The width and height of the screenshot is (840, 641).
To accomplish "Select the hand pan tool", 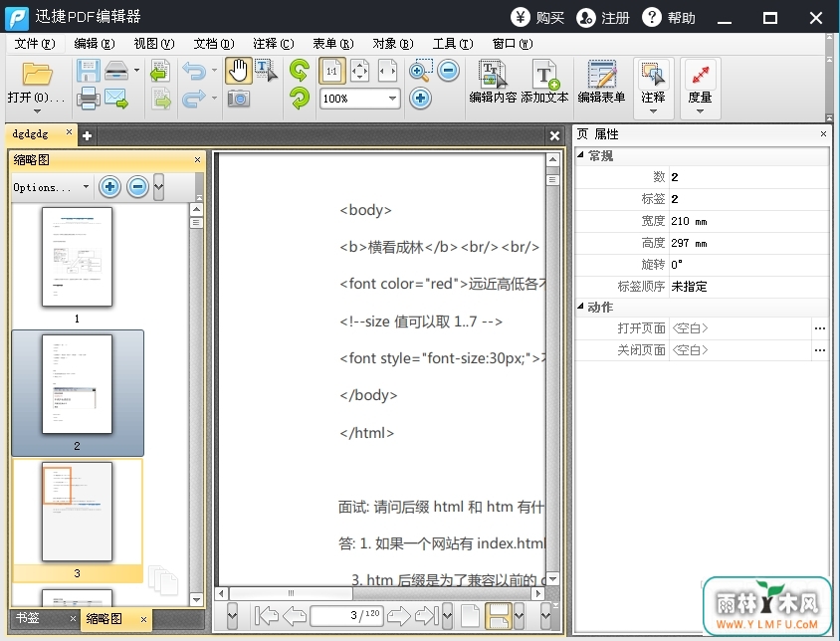I will [239, 71].
